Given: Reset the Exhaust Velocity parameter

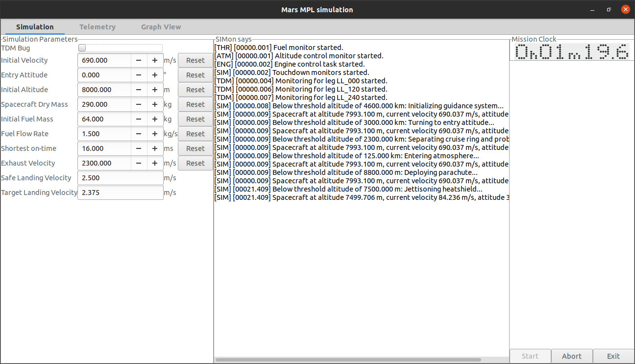Looking at the screenshot, I should click(x=195, y=163).
